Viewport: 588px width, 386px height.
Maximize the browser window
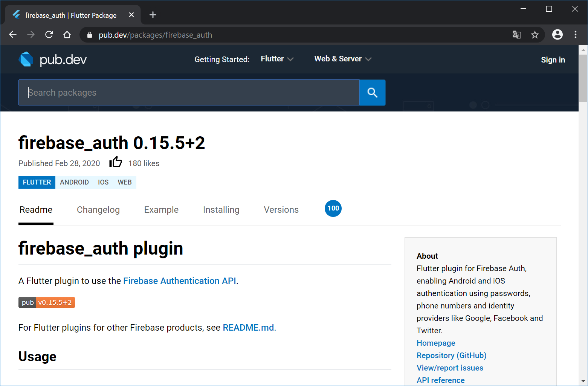coord(549,9)
